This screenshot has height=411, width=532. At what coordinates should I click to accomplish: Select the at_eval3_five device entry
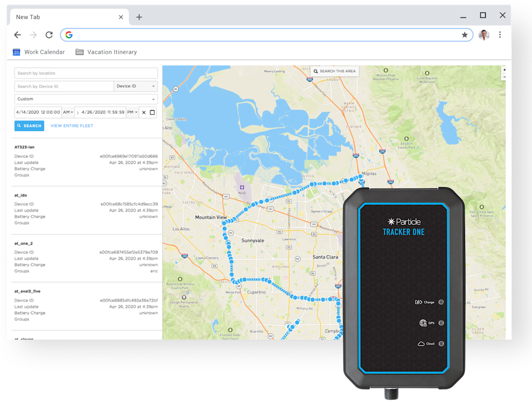(x=86, y=306)
